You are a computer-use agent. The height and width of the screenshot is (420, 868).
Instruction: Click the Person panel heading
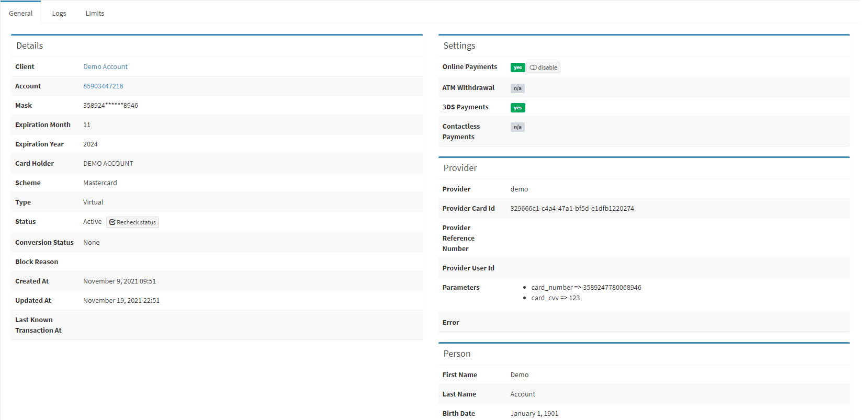pyautogui.click(x=457, y=354)
